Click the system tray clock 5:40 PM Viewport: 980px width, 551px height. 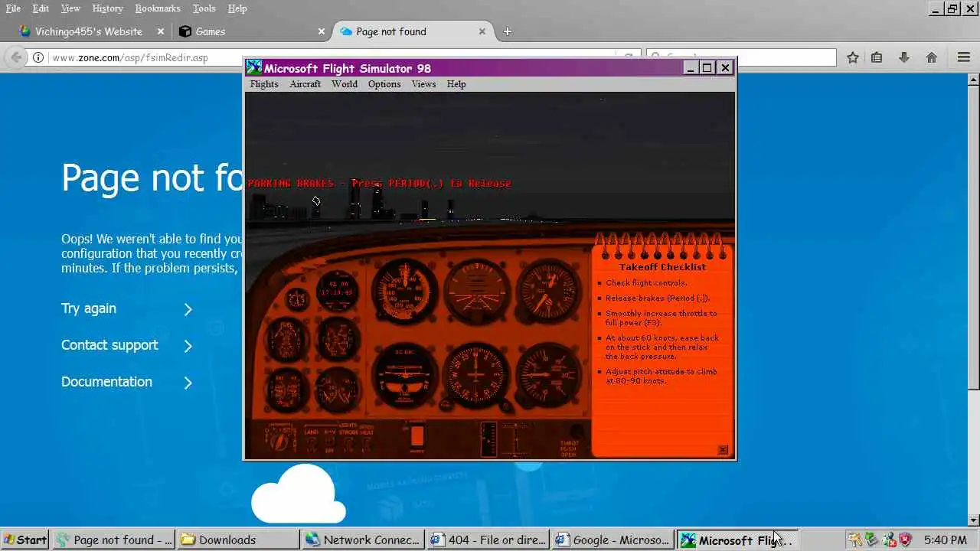pos(946,540)
